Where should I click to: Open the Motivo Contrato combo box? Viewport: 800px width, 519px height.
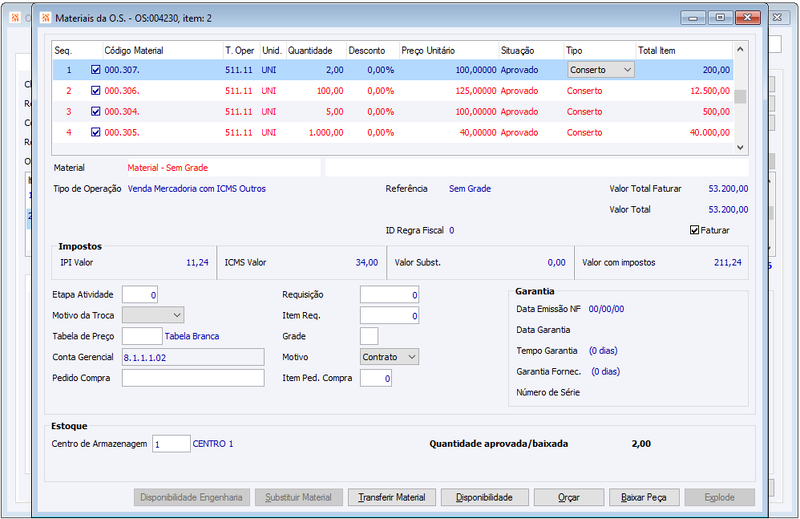click(x=389, y=357)
